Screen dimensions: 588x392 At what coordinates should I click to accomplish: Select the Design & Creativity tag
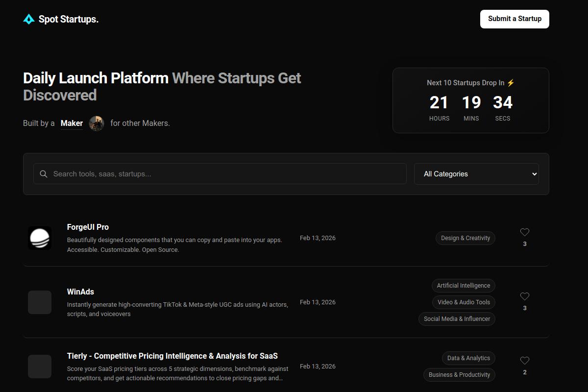point(465,238)
